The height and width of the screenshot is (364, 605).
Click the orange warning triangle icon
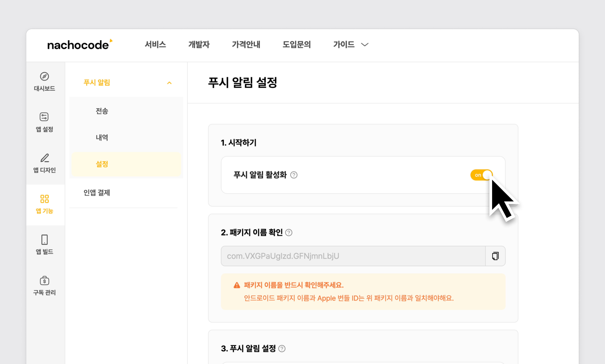click(237, 285)
